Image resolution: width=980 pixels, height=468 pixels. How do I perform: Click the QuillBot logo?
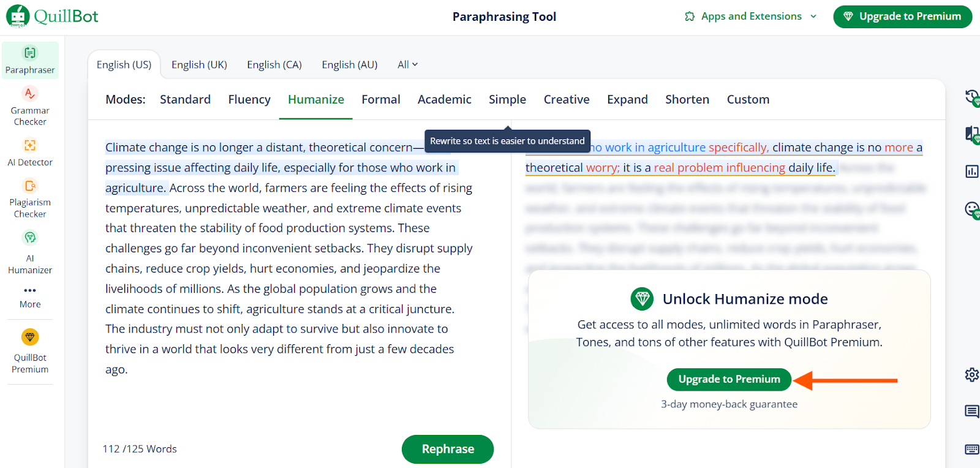tap(52, 17)
